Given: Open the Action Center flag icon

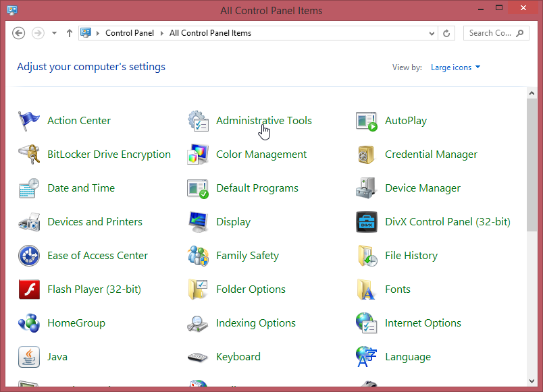Looking at the screenshot, I should 29,121.
